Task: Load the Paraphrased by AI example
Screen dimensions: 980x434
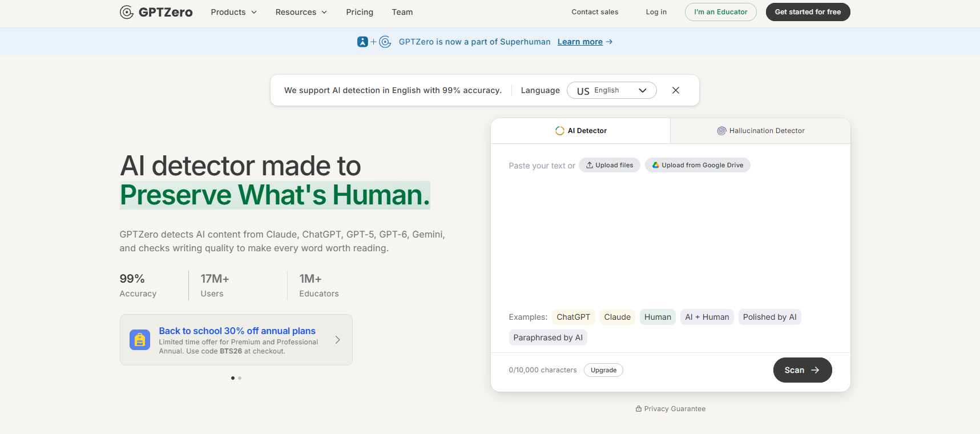Action: [548, 337]
